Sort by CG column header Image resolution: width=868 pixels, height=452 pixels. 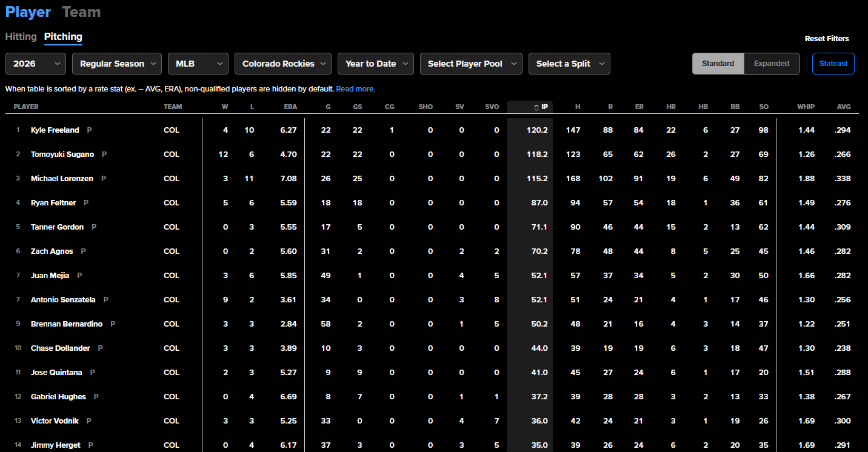coord(389,107)
